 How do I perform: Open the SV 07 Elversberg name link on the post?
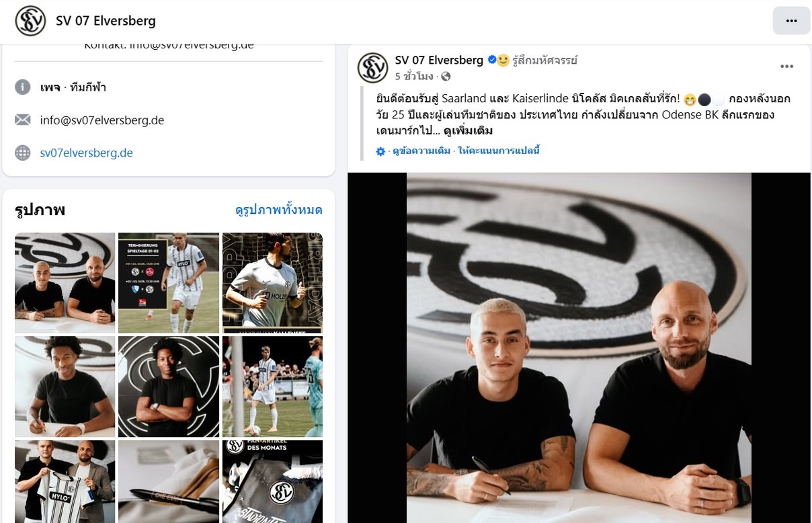tap(440, 61)
